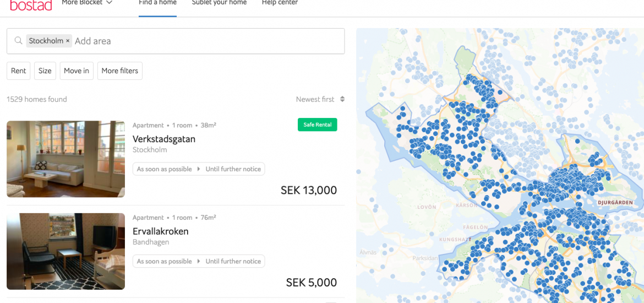
Task: Click the Ervallakroken listing title
Action: [161, 231]
